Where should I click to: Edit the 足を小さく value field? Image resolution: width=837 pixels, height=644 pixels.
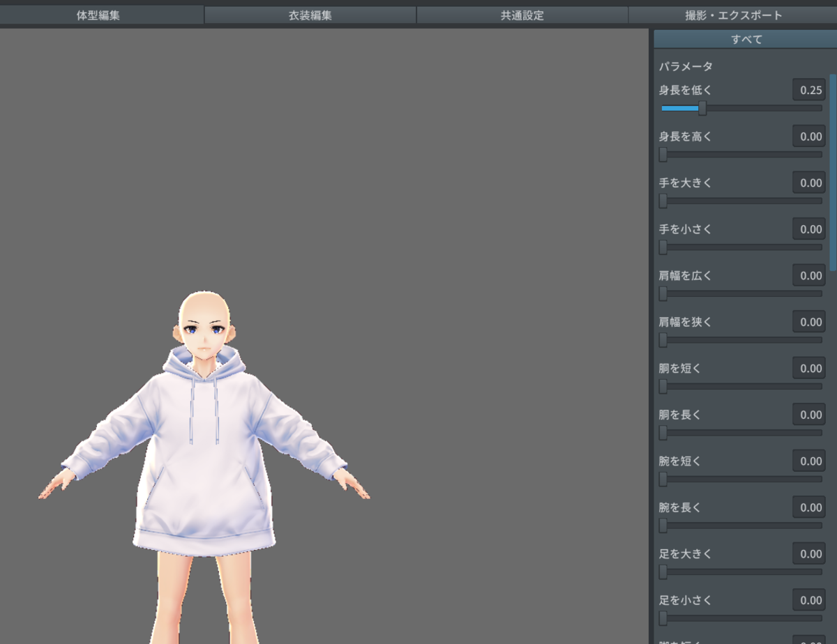click(x=809, y=600)
